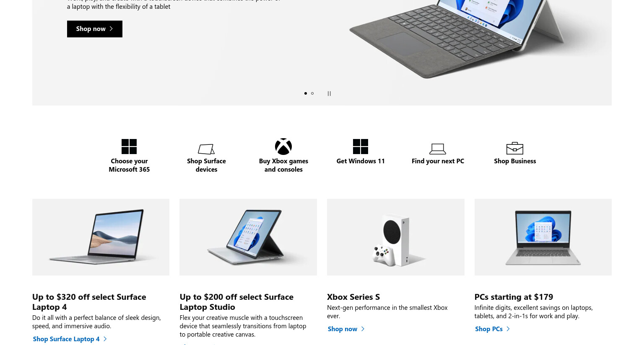Select the first carousel slide dot
This screenshot has width=644, height=345.
point(306,93)
